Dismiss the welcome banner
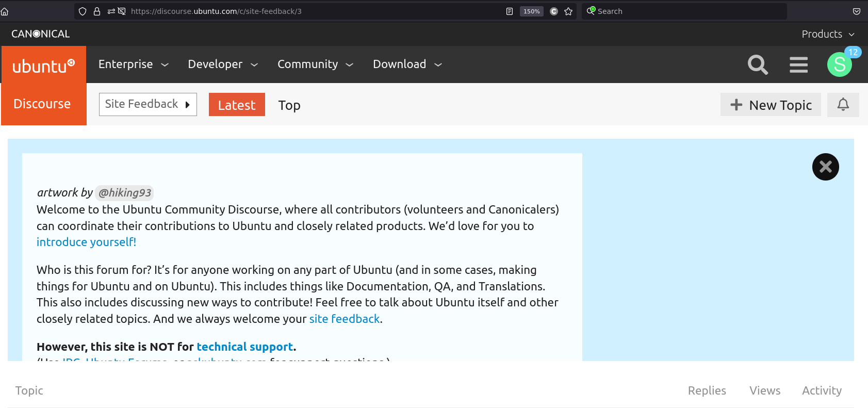This screenshot has width=868, height=408. [x=825, y=167]
